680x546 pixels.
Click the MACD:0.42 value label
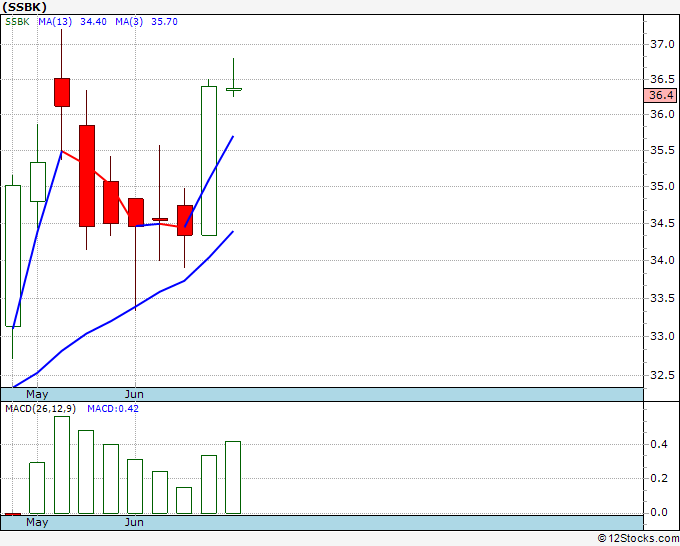113,409
